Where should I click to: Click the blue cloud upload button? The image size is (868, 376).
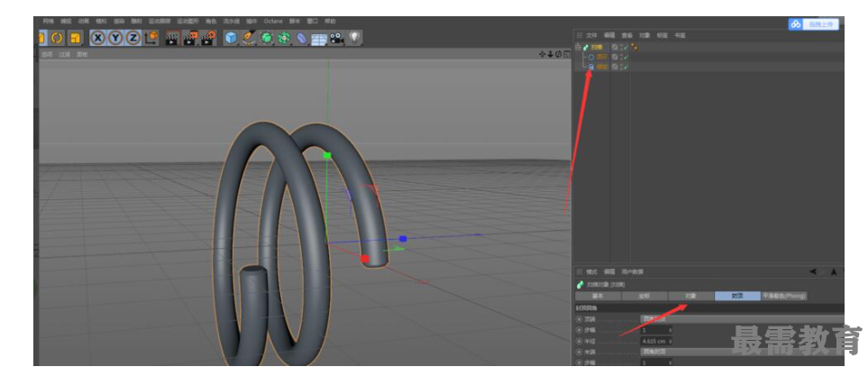pos(814,23)
